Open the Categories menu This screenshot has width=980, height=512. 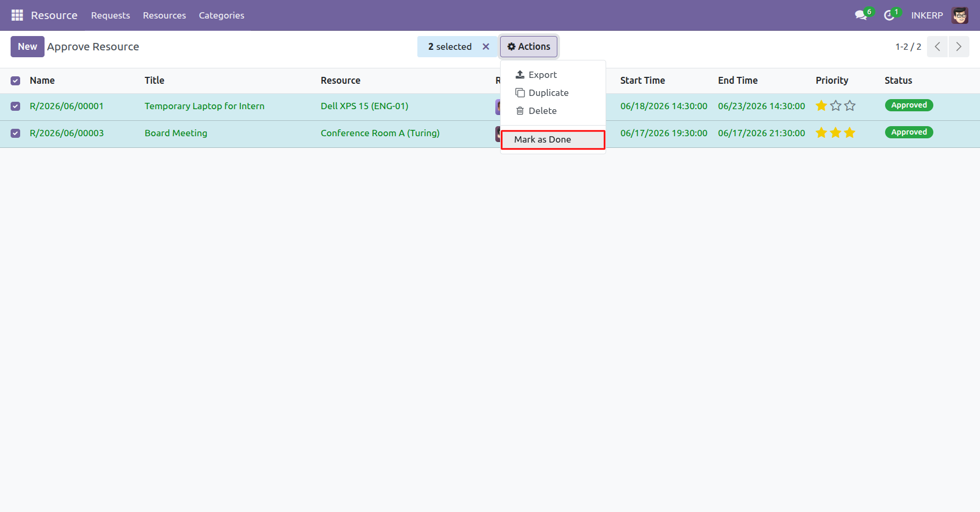point(222,15)
